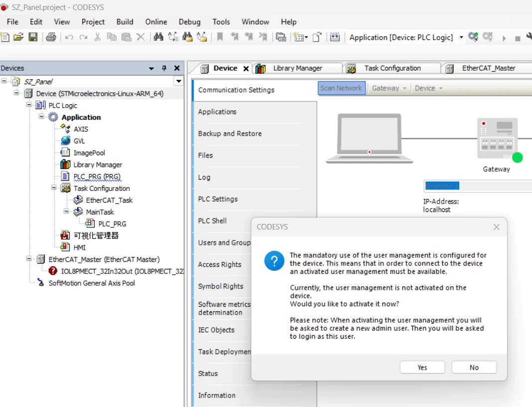Click the Previous Bookmark icon

coord(234,37)
